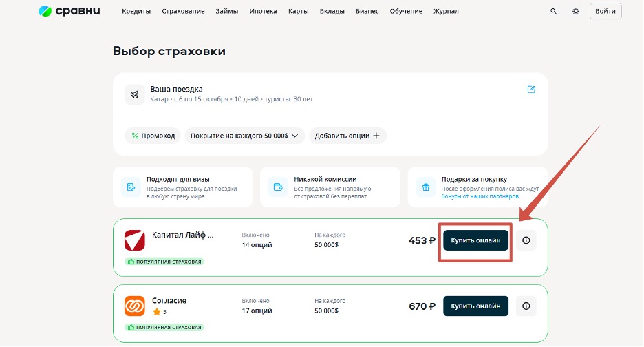The width and height of the screenshot is (644, 347).
Task: Open the Вклады menu
Action: click(x=332, y=11)
